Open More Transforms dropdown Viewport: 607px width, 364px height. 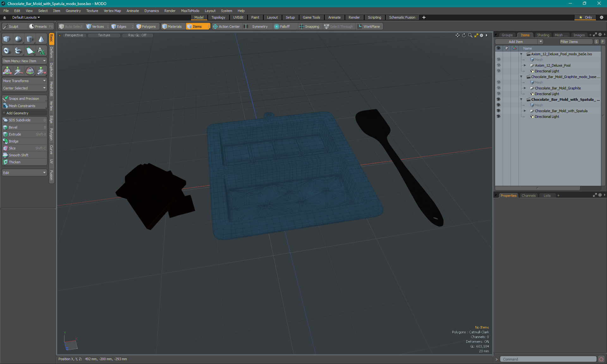(24, 81)
